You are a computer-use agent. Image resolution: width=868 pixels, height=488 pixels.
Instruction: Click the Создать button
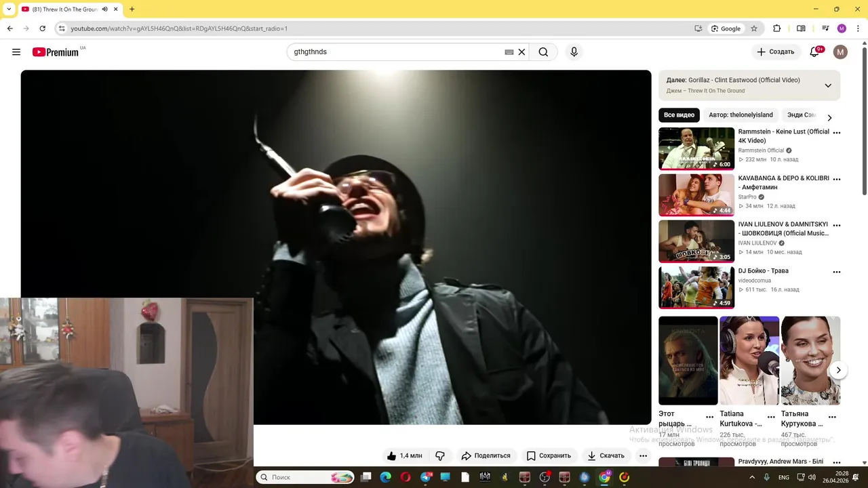point(775,52)
